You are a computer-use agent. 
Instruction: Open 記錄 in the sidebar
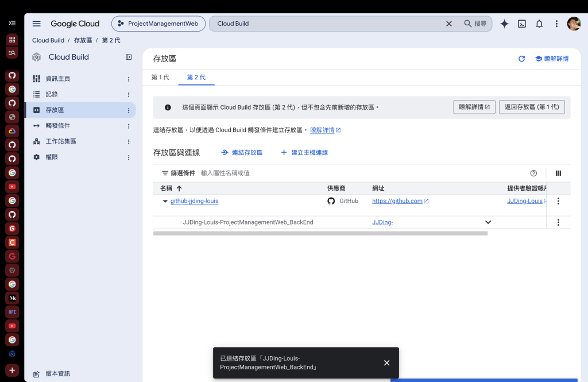tap(52, 94)
